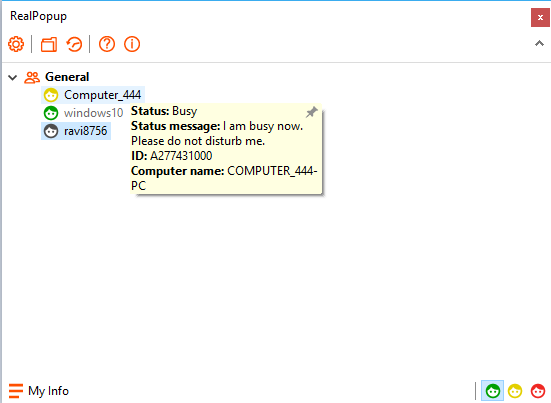Open help question mark icon

pos(107,44)
